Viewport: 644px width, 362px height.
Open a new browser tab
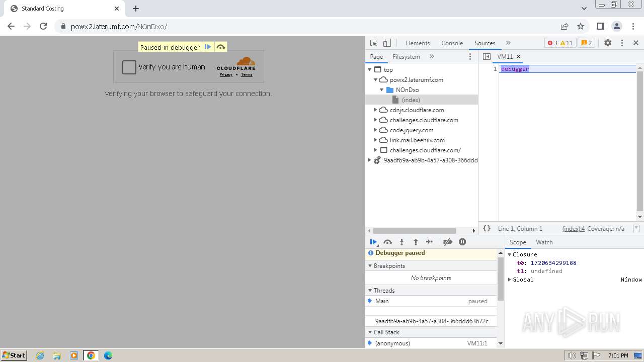136,9
